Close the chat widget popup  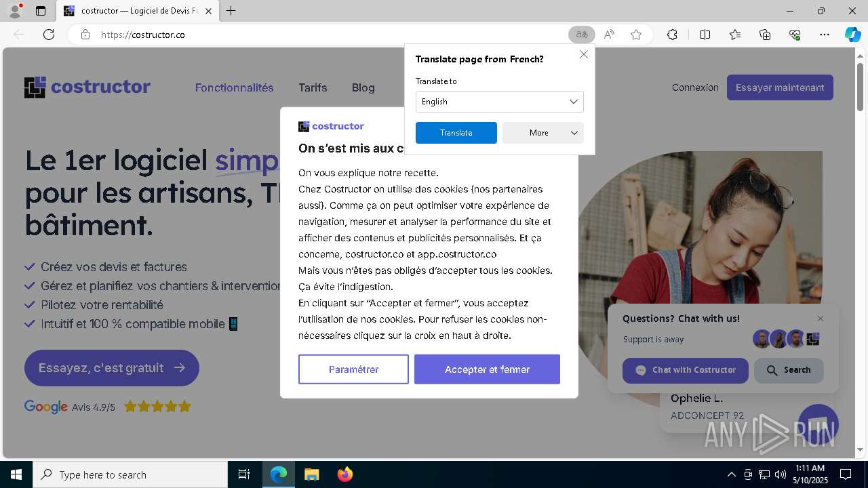(x=821, y=319)
